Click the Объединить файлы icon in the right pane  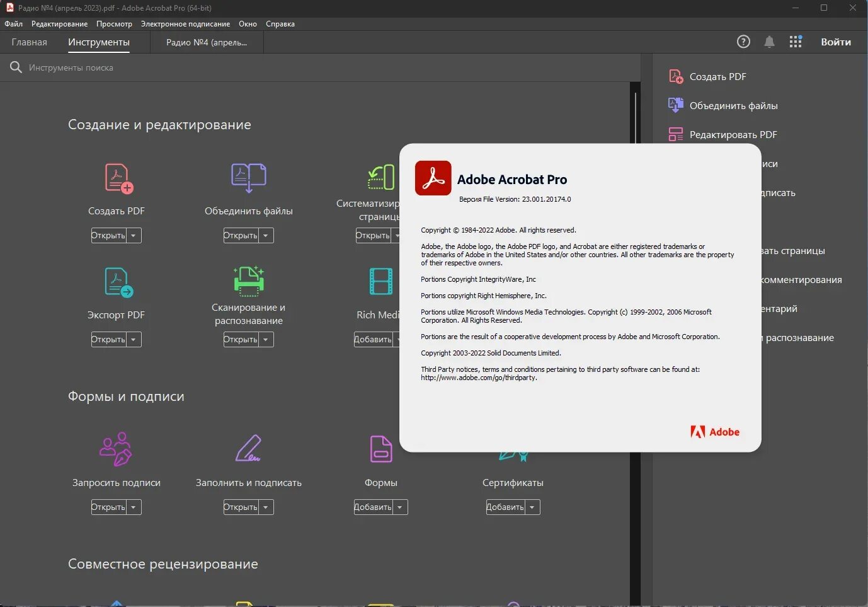pos(676,105)
